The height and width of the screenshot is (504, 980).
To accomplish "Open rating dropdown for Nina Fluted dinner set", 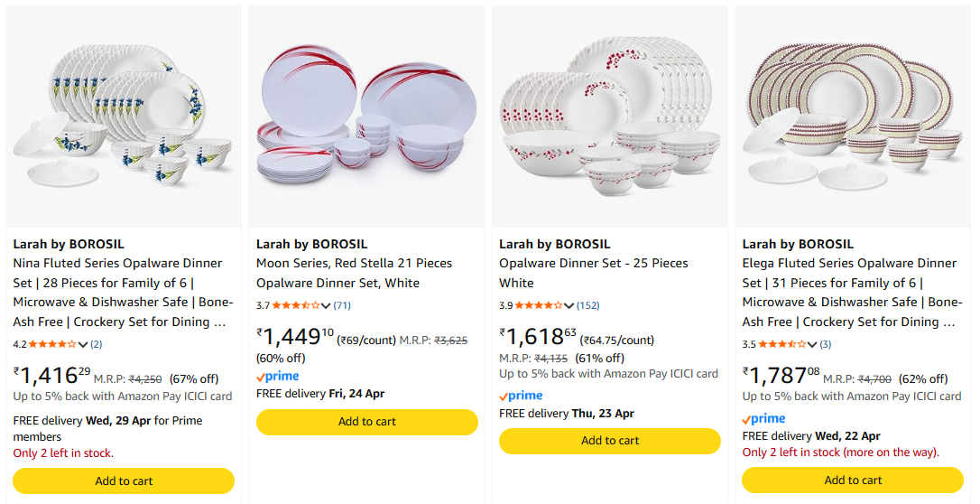I will [83, 344].
